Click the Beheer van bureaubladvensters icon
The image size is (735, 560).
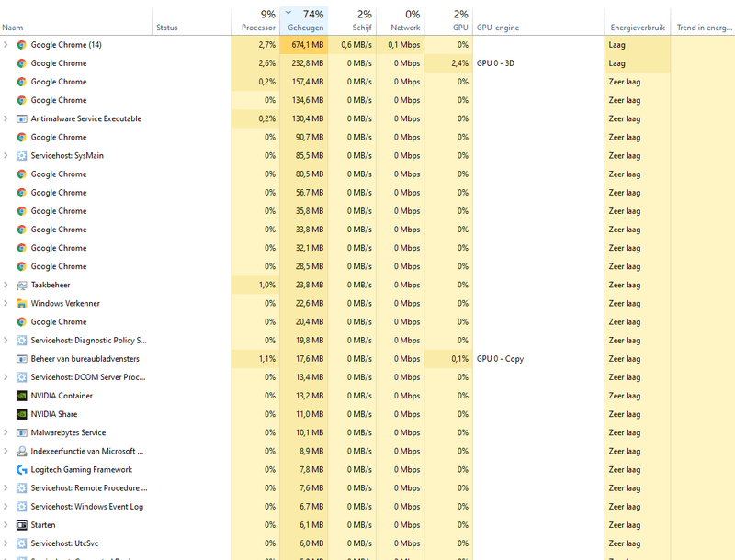[21, 359]
